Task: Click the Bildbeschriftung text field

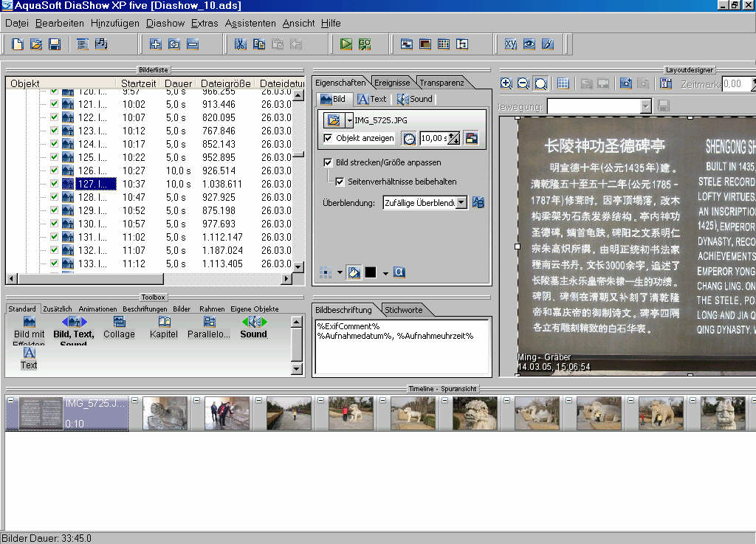Action: point(402,347)
